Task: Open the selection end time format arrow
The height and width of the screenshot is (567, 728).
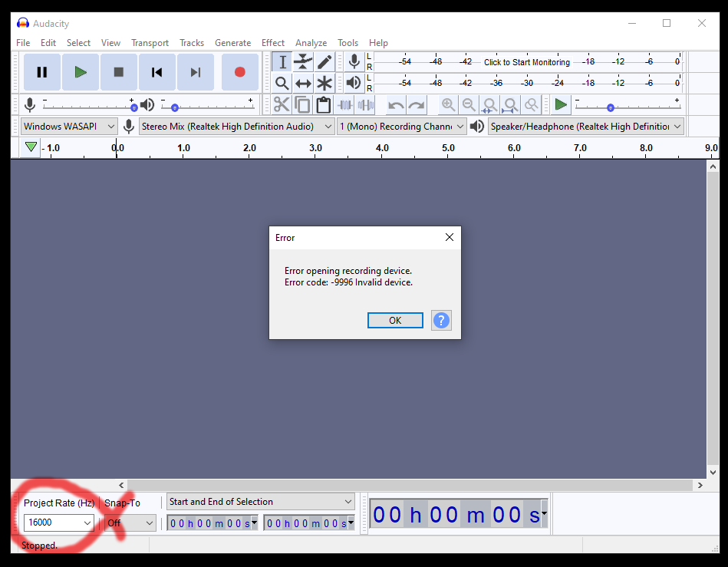Action: tap(351, 522)
